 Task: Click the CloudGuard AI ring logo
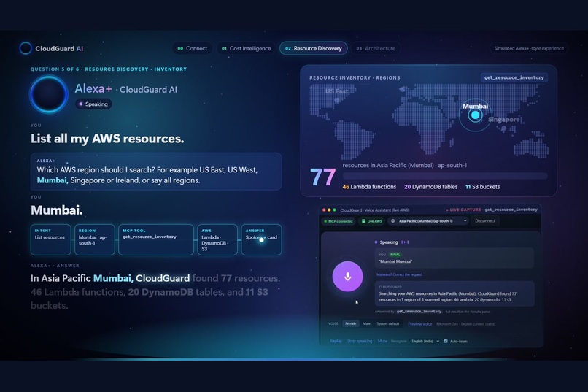[x=26, y=48]
